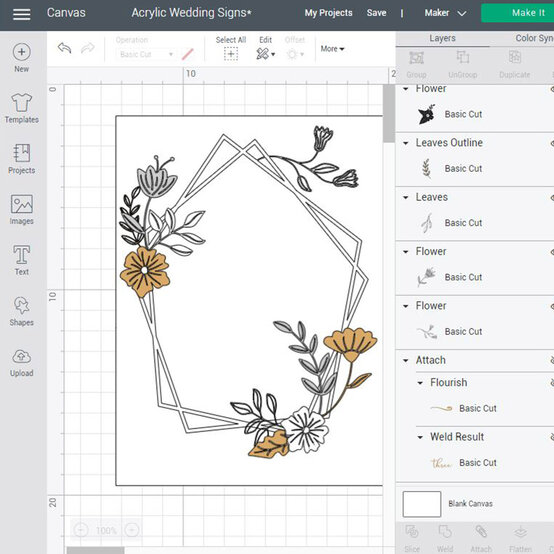Click the canvas horizontal scrollbar
Screen dimensions: 554x554
[x=95, y=550]
